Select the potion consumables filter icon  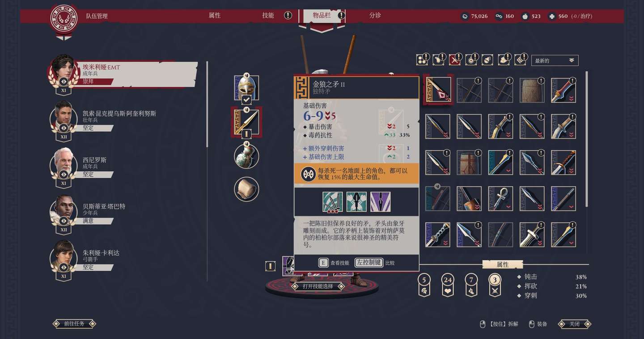[x=487, y=60]
